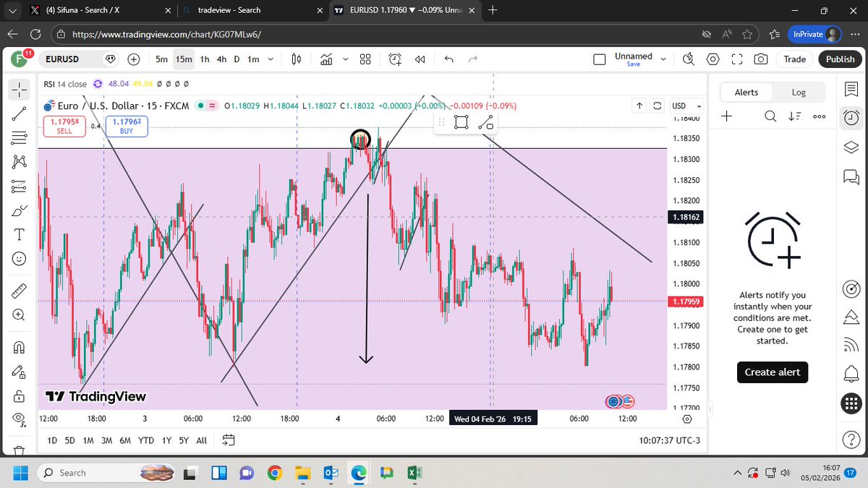The height and width of the screenshot is (488, 868).
Task: Switch to the 4h timeframe
Action: pyautogui.click(x=221, y=59)
